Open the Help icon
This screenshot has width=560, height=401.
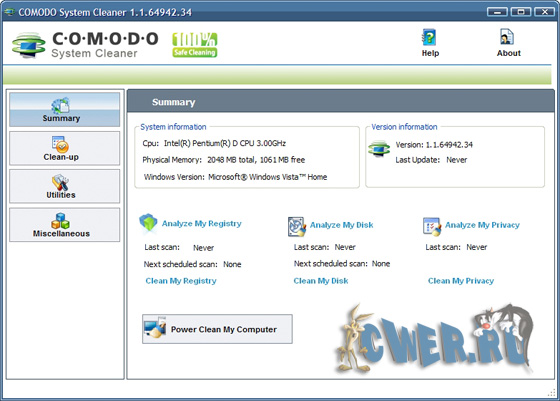[x=429, y=37]
